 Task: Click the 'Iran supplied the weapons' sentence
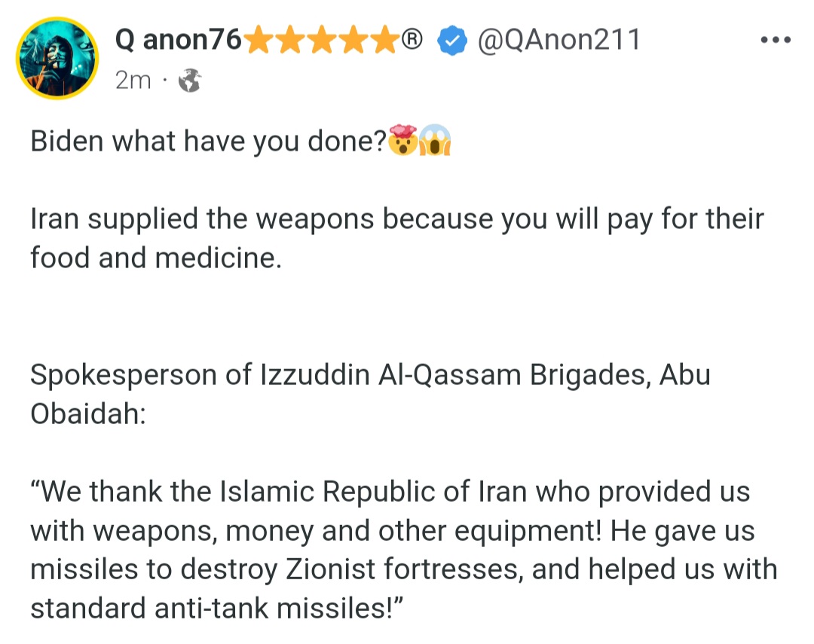(x=397, y=219)
